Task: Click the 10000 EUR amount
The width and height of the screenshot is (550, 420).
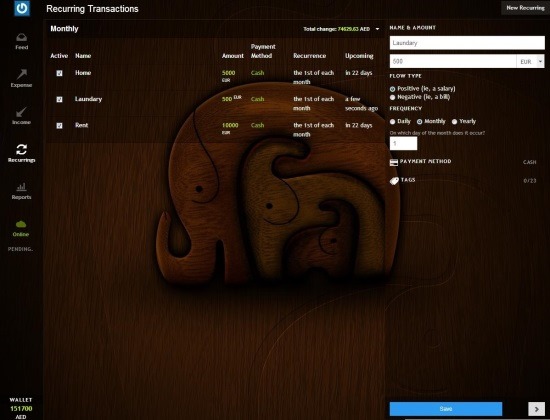Action: (x=230, y=128)
